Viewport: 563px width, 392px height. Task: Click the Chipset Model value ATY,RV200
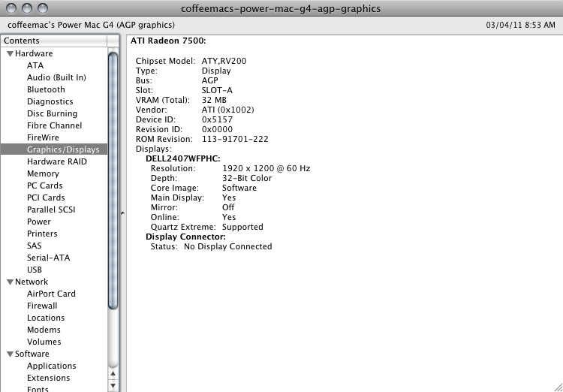pyautogui.click(x=224, y=61)
